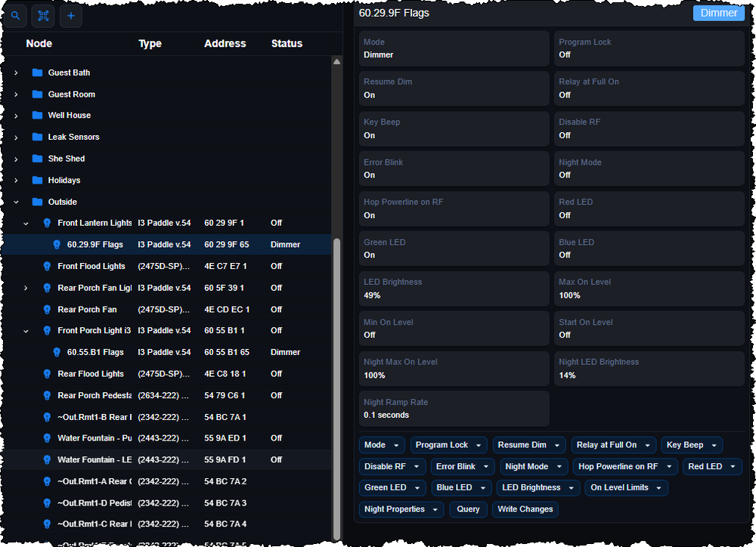Expand the She Shed folder
Screen dimensions: 756x547
16,159
